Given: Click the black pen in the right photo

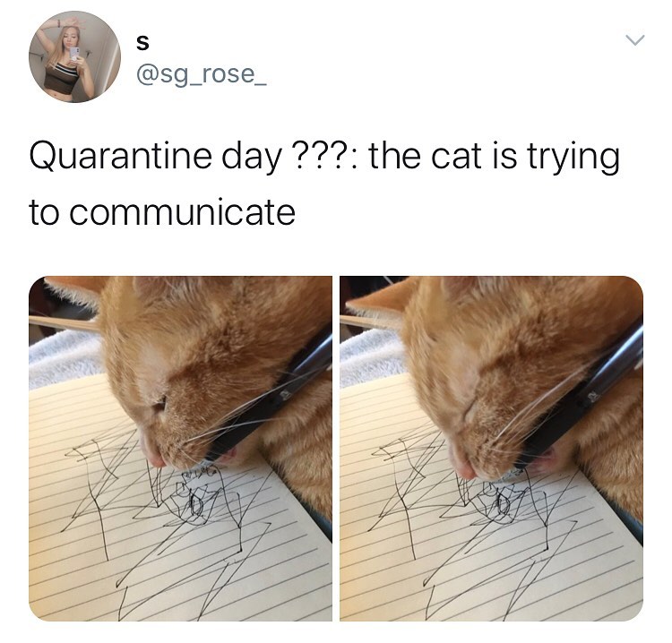Looking at the screenshot, I should tap(583, 396).
